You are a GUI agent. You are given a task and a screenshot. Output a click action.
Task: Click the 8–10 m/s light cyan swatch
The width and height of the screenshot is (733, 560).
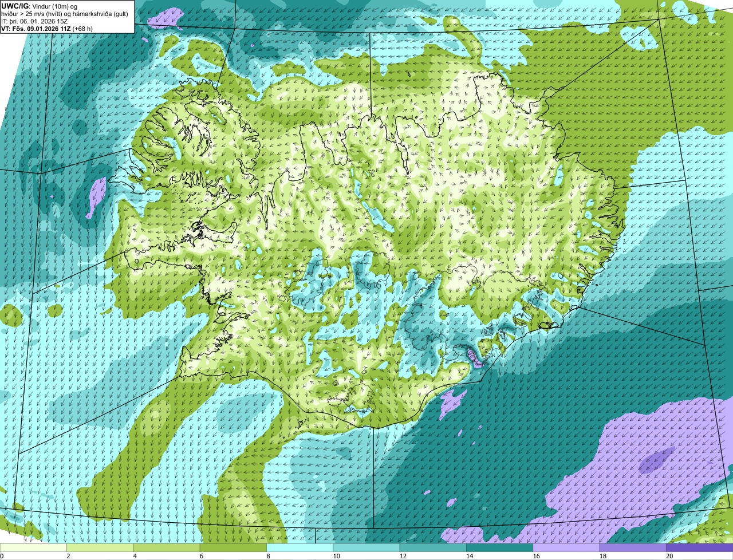[x=299, y=547]
